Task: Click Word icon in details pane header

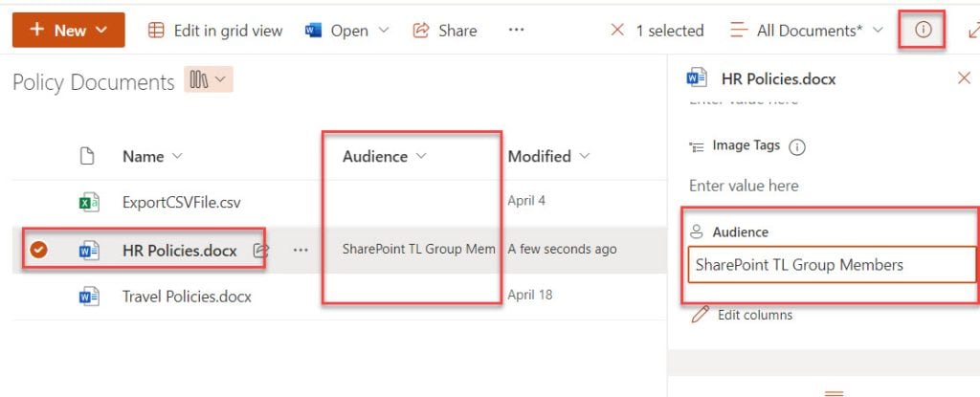Action: pos(697,77)
